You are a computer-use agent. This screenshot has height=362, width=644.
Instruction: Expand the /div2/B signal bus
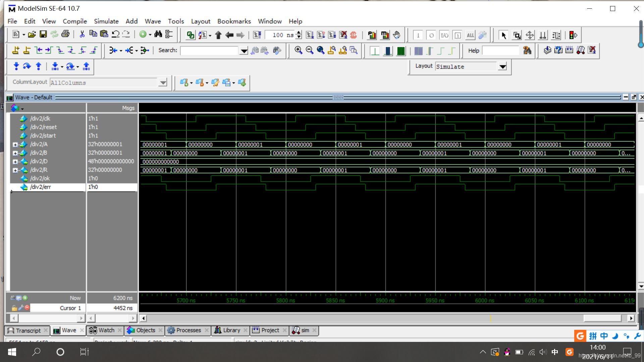[x=15, y=153]
